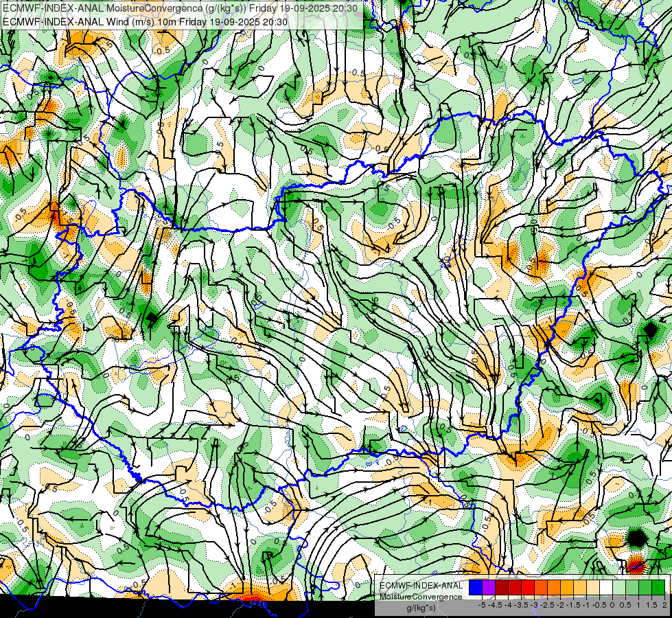
Task: Click the '-5' tick label on legend scale
Action: pos(482,605)
